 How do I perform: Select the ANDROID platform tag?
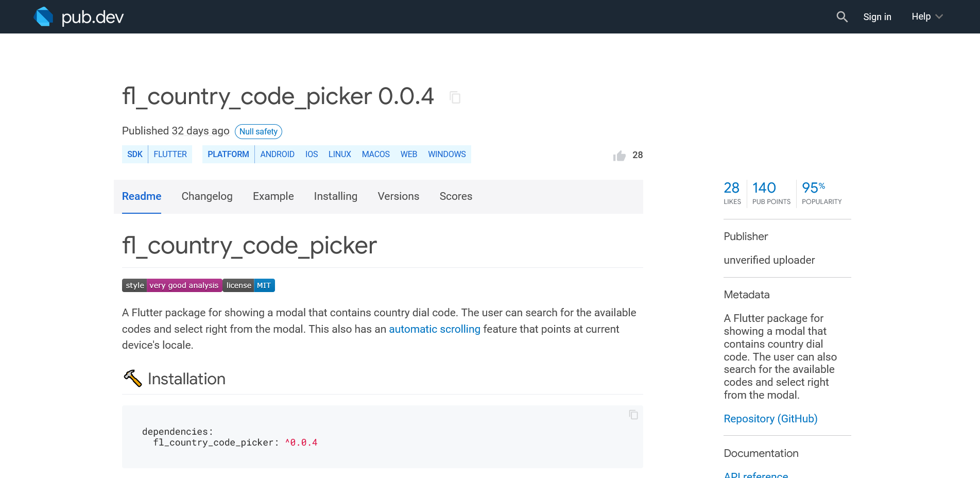[x=278, y=154]
